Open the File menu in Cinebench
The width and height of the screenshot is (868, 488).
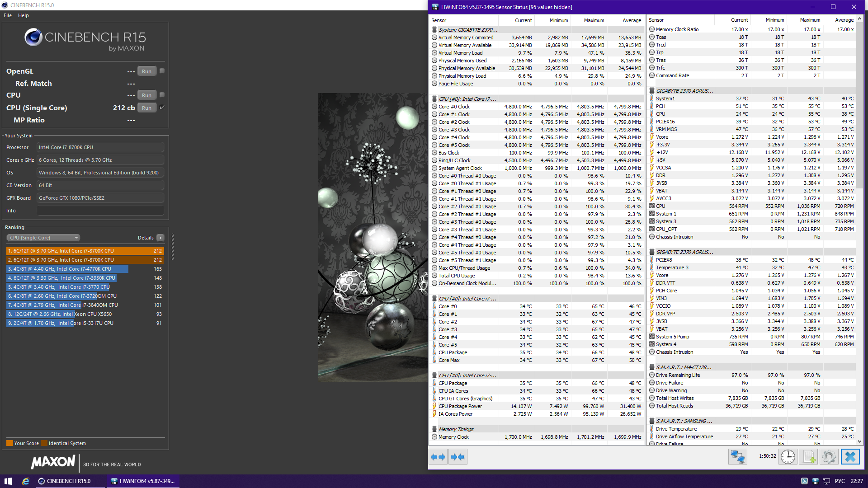click(8, 15)
